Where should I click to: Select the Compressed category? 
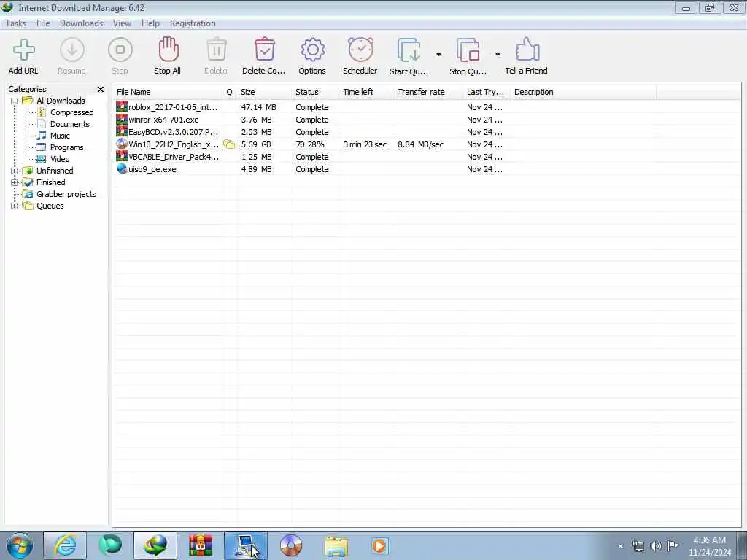72,112
